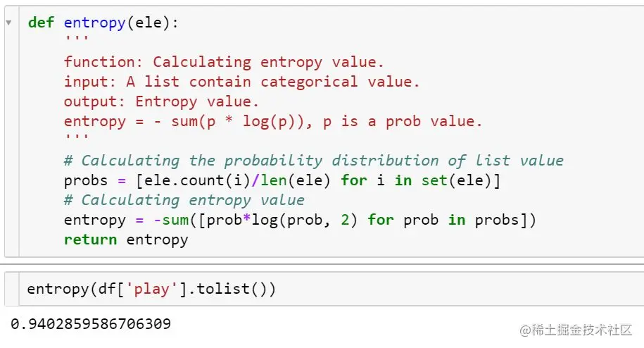Image resolution: width=644 pixels, height=348 pixels.
Task: Click the '# Calculating entropy value' comment
Action: click(184, 200)
